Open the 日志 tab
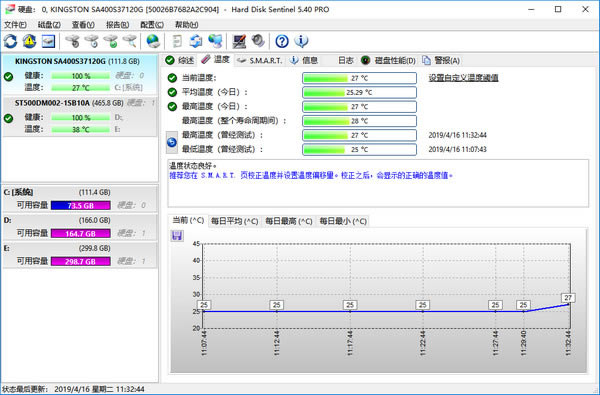Screen dimensions: 600x395 [x=346, y=60]
